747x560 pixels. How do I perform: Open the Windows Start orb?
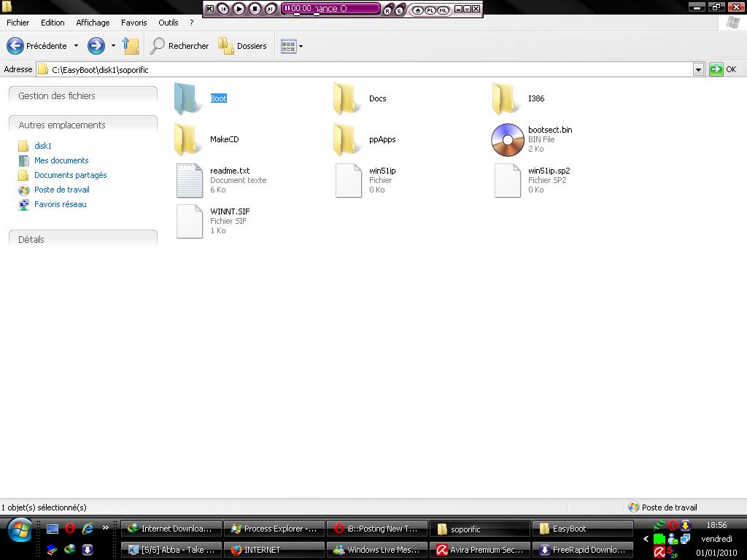coord(20,531)
